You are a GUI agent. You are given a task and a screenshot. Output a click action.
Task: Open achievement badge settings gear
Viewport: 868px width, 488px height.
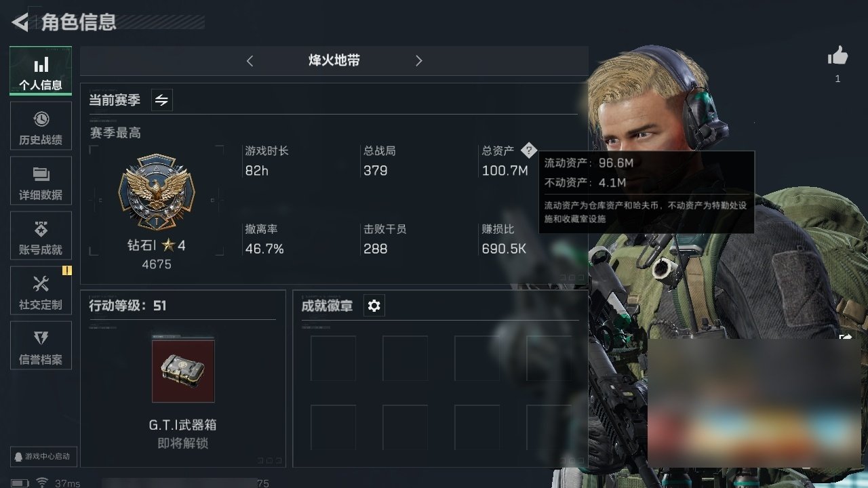(374, 306)
